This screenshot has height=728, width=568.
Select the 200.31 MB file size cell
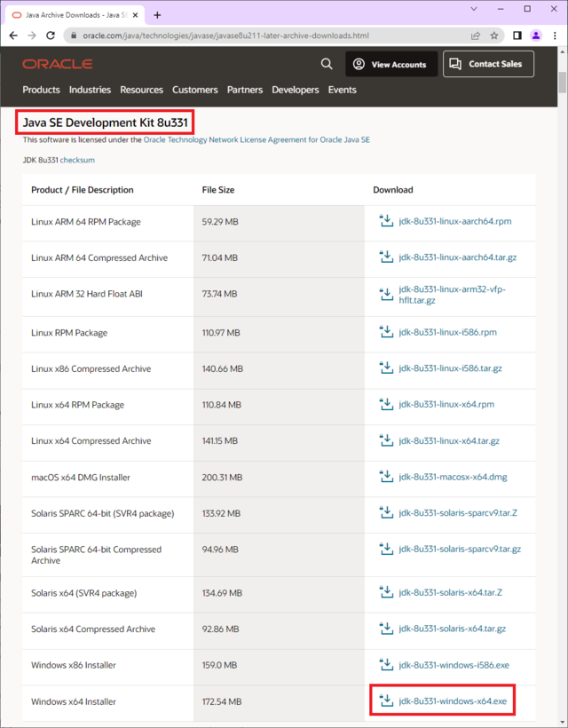pyautogui.click(x=279, y=478)
